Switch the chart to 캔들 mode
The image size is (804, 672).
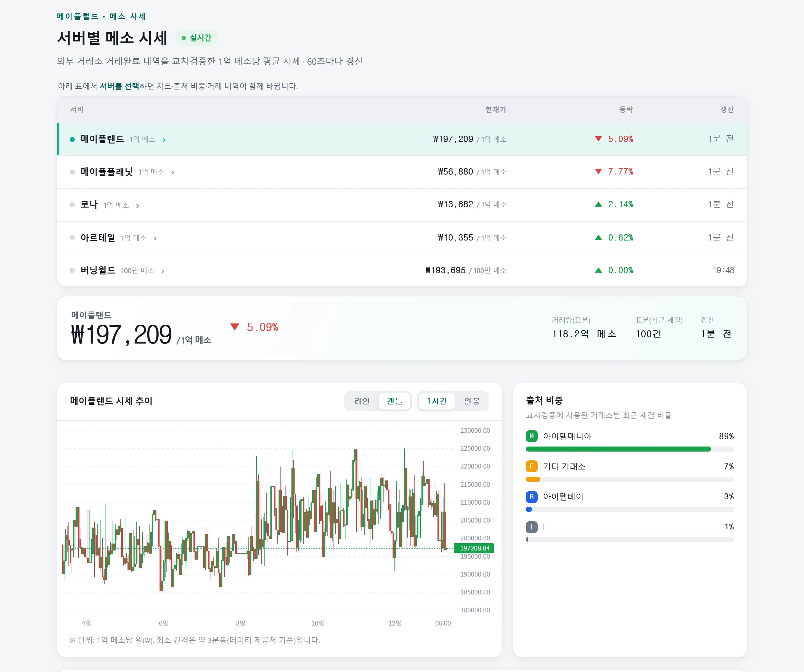click(394, 401)
